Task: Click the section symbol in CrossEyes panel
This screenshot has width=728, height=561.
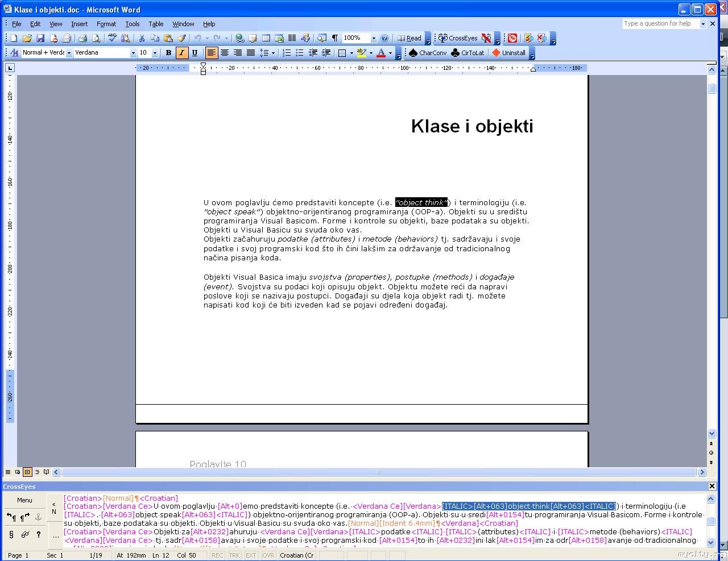Action: [x=11, y=534]
